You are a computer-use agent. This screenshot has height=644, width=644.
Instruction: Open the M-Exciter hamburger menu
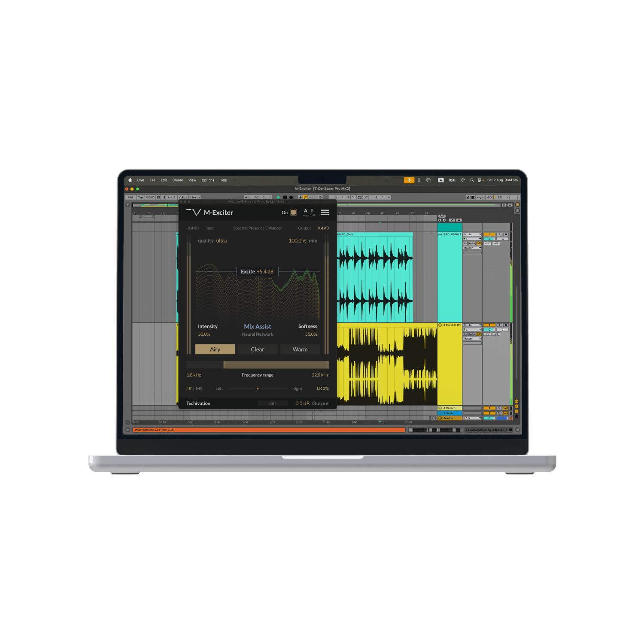(x=325, y=212)
